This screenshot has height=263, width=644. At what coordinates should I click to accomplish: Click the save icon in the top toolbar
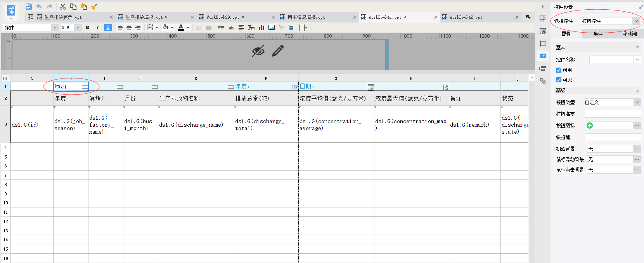click(28, 7)
